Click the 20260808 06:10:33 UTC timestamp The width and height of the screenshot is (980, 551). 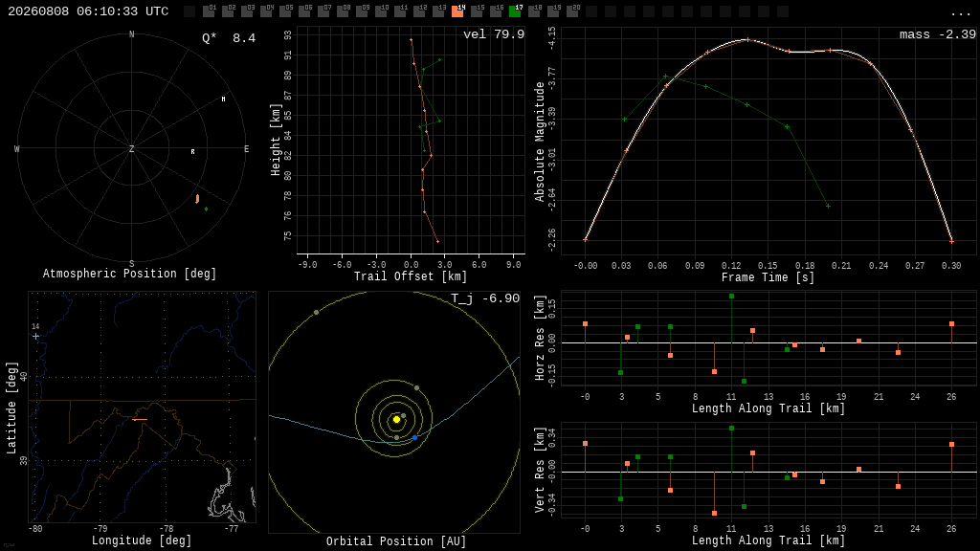pyautogui.click(x=88, y=11)
